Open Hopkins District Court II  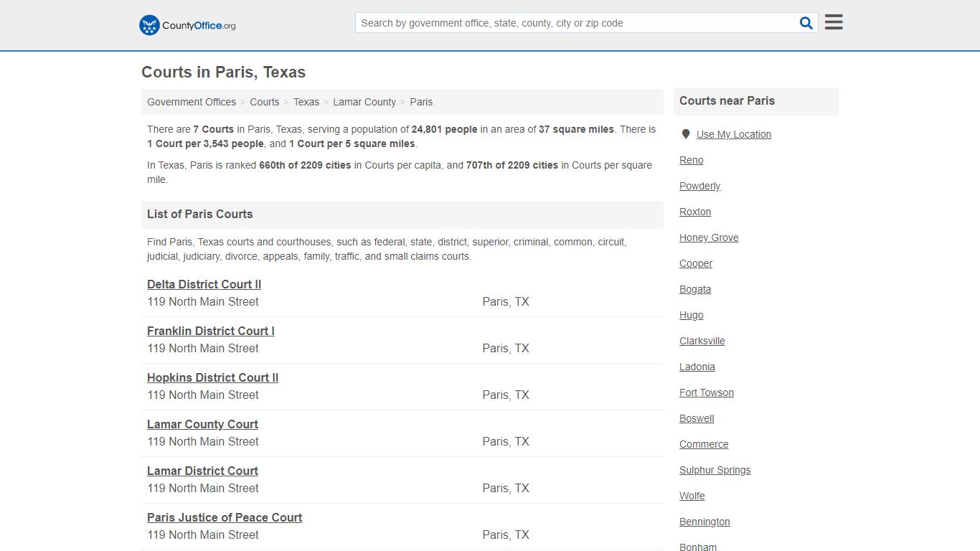pos(212,377)
